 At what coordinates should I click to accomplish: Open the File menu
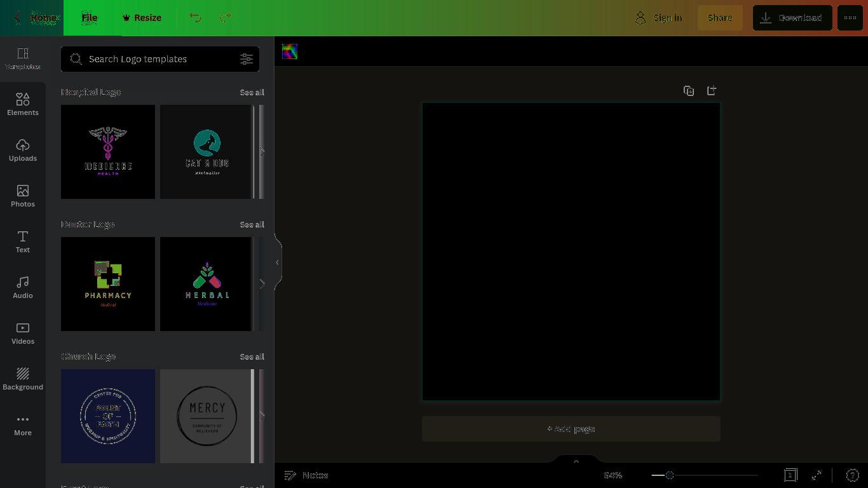(90, 18)
